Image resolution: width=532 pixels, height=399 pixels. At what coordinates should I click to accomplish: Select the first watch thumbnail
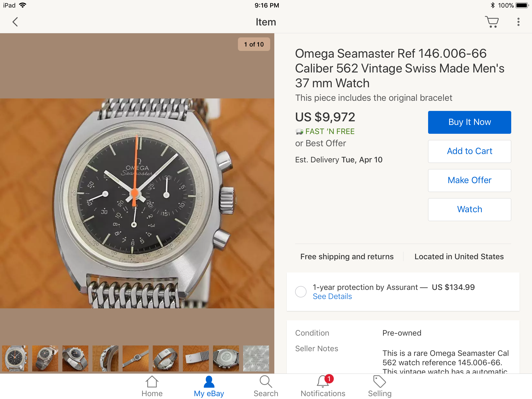pos(15,358)
